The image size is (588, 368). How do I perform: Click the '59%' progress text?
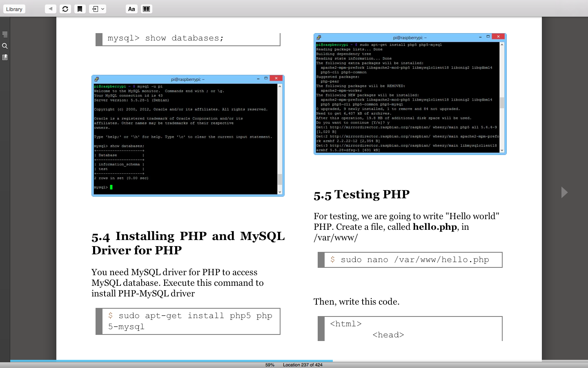tap(270, 365)
